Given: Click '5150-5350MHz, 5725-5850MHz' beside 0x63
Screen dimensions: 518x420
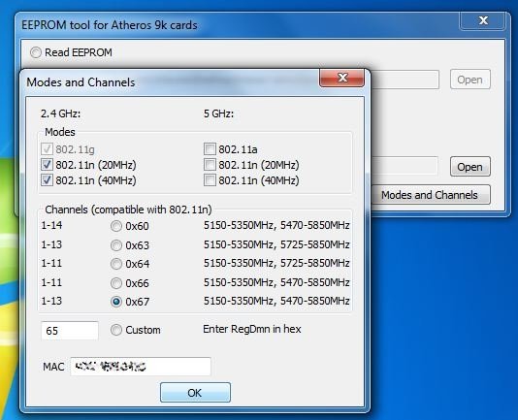Looking at the screenshot, I should tap(276, 244).
